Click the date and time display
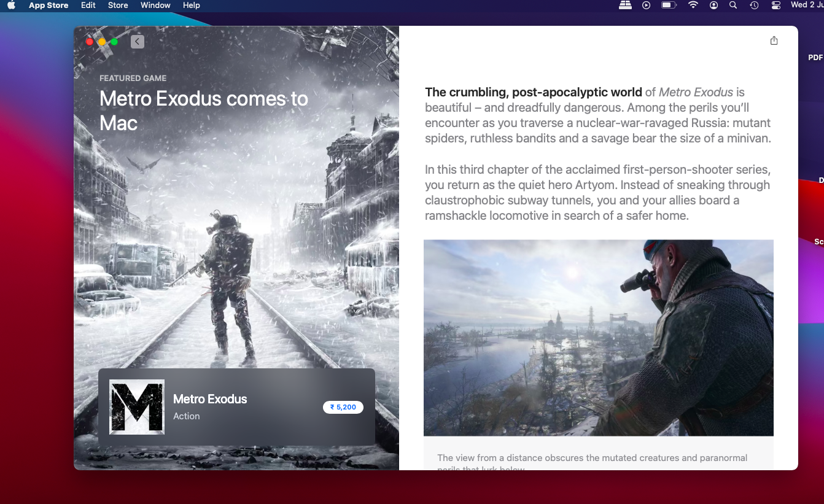824x504 pixels. (807, 5)
